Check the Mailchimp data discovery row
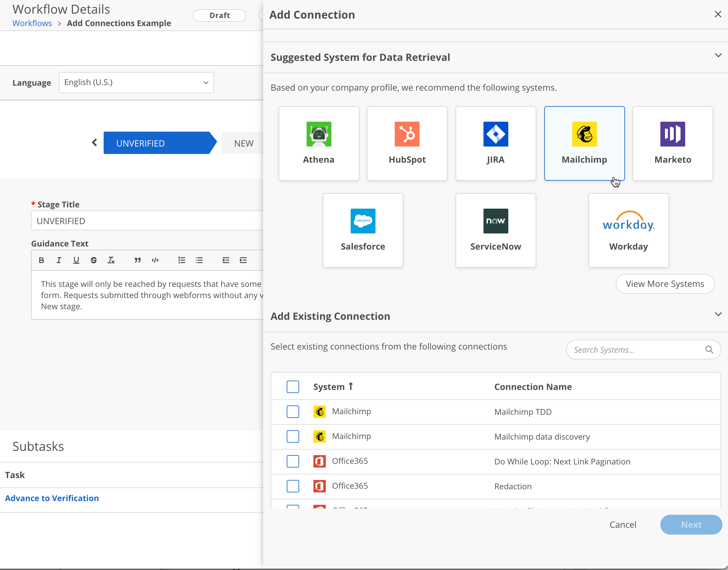This screenshot has width=728, height=570. point(293,437)
